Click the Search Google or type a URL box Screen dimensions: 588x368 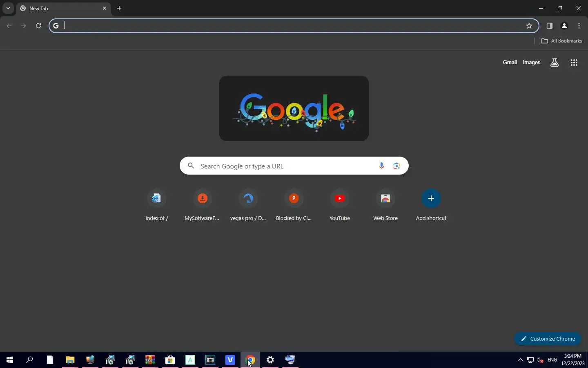(294, 166)
